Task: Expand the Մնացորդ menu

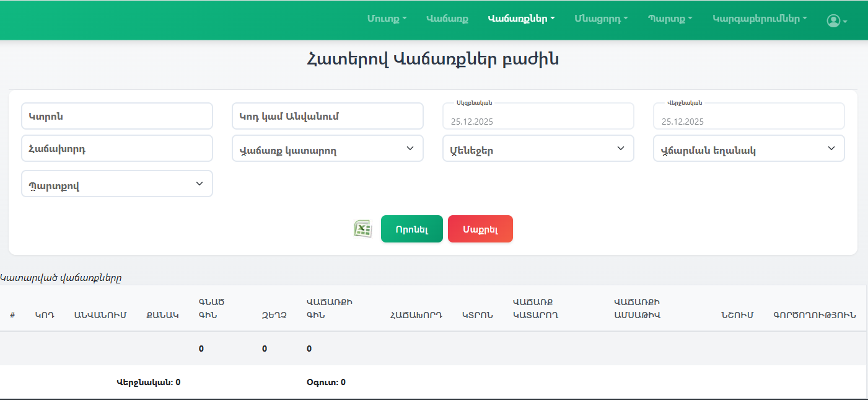Action: click(x=600, y=19)
